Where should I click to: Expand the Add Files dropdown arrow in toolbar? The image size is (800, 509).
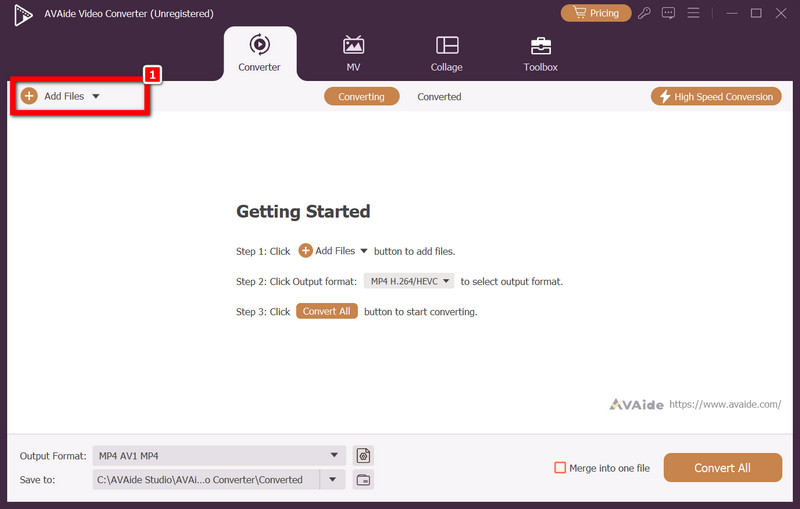(96, 96)
